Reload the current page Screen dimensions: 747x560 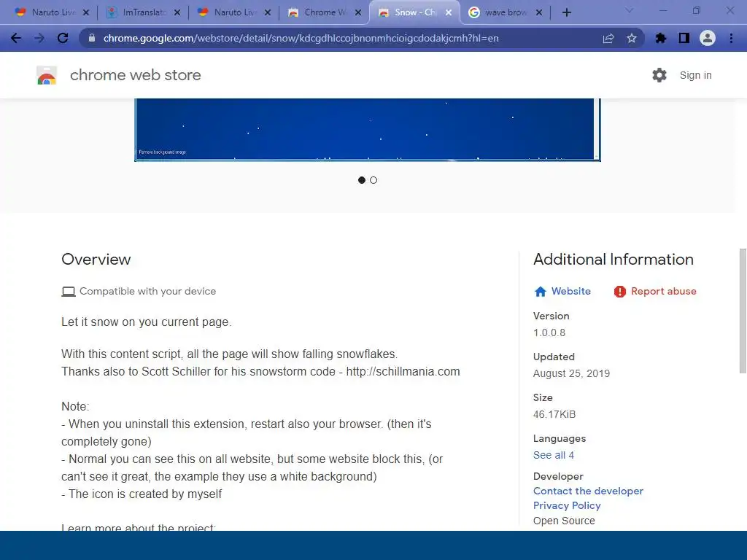[x=63, y=38]
